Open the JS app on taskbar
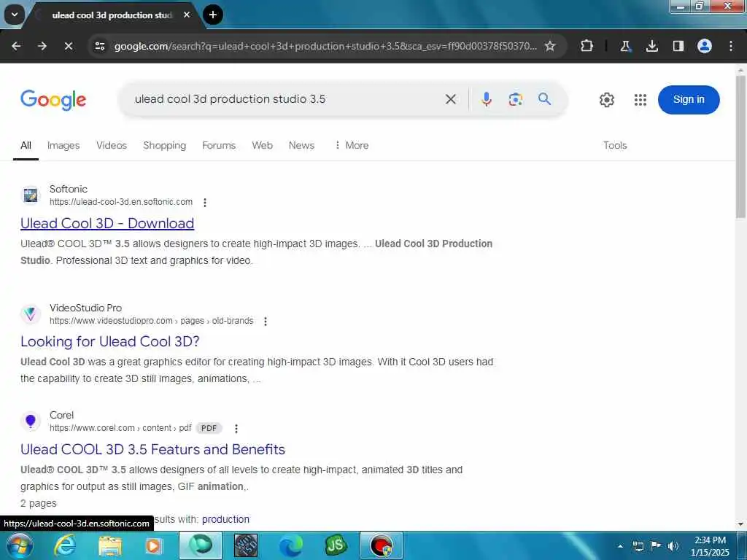Image resolution: width=747 pixels, height=560 pixels. pos(336,545)
